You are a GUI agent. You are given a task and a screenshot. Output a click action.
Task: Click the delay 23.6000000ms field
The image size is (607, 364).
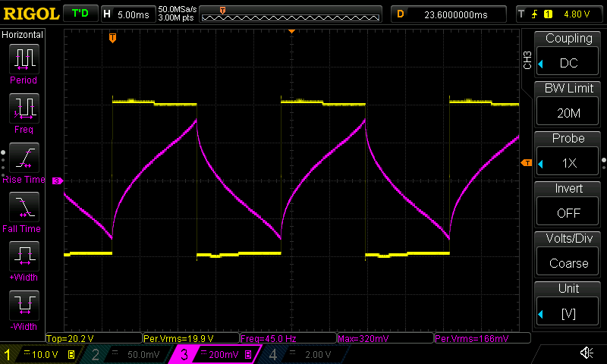448,14
